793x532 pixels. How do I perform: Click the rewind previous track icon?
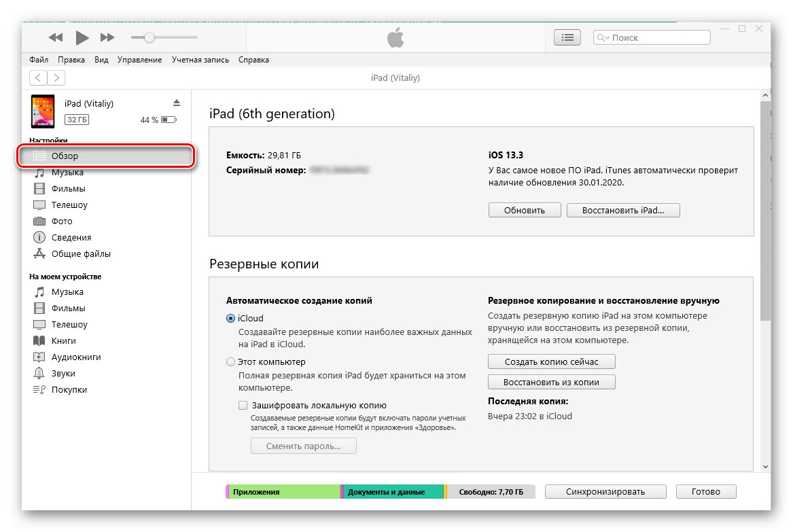56,37
